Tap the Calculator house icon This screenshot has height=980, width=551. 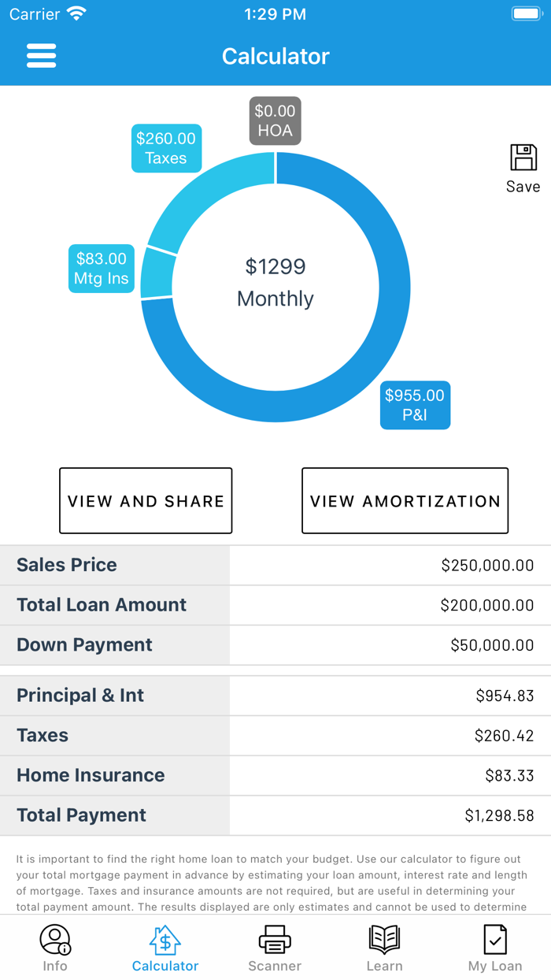click(165, 939)
